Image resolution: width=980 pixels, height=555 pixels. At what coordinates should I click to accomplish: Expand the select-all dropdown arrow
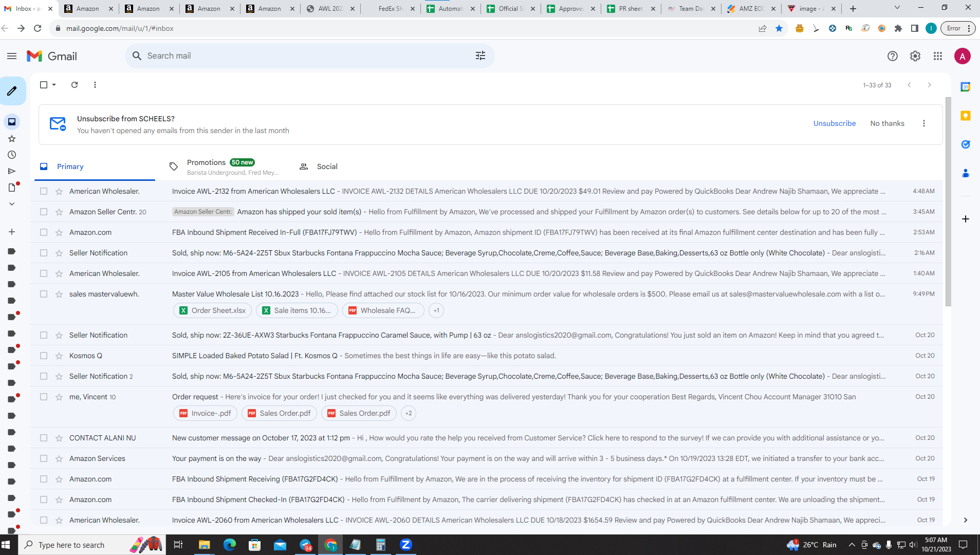[54, 85]
